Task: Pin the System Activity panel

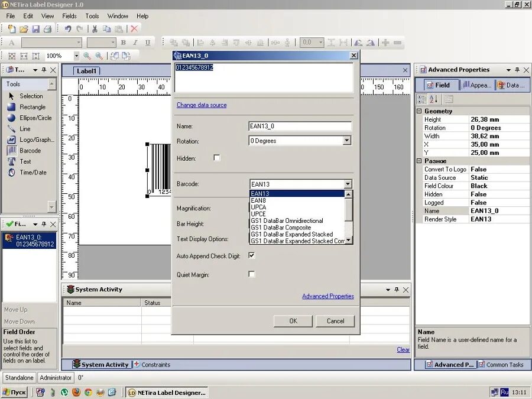Action: (x=397, y=290)
